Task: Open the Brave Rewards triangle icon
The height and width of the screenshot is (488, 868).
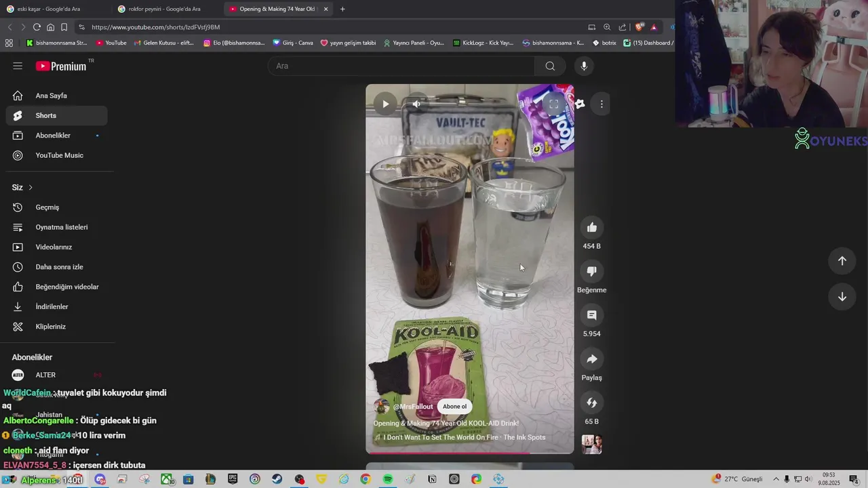Action: (x=654, y=27)
